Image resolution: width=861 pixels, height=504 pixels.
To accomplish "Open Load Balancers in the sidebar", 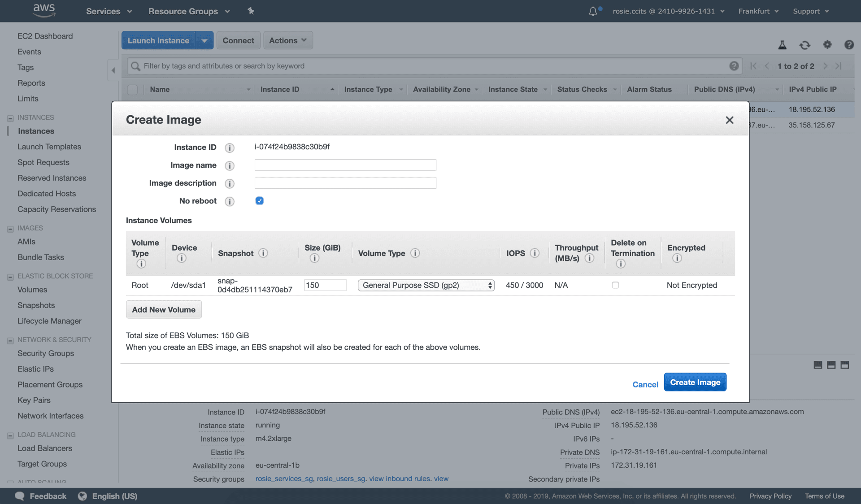I will click(45, 448).
